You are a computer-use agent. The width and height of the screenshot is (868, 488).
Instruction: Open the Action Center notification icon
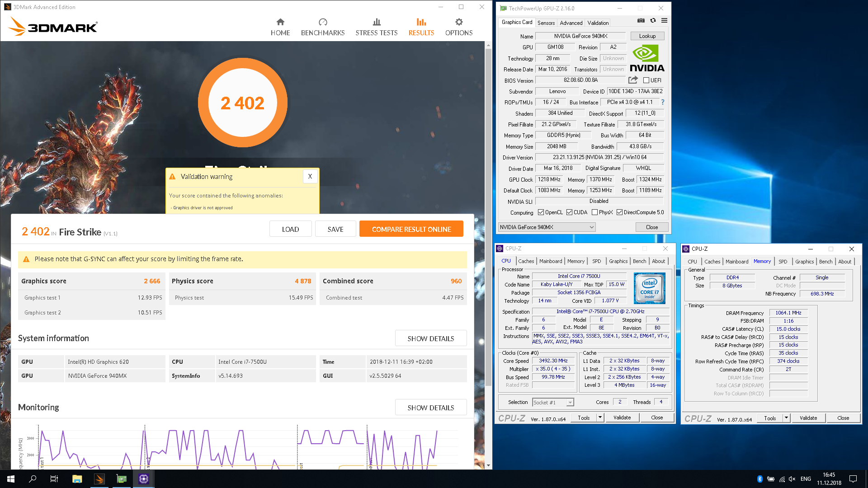(853, 479)
